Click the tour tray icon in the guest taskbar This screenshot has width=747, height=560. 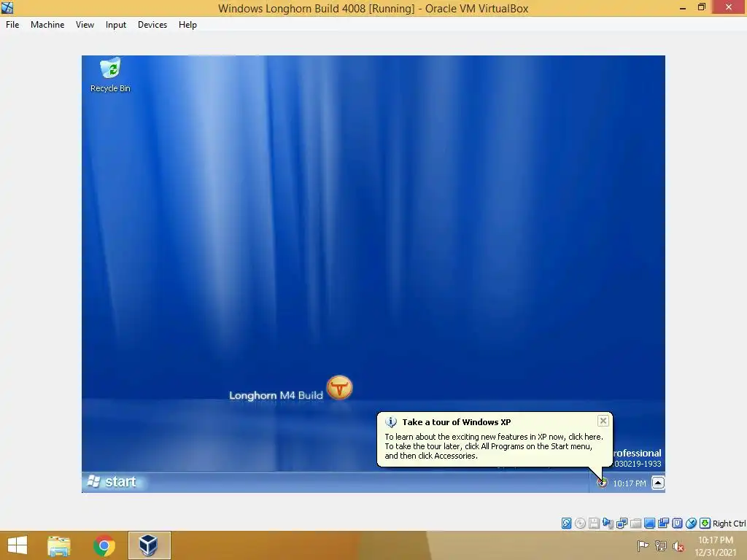click(x=602, y=483)
